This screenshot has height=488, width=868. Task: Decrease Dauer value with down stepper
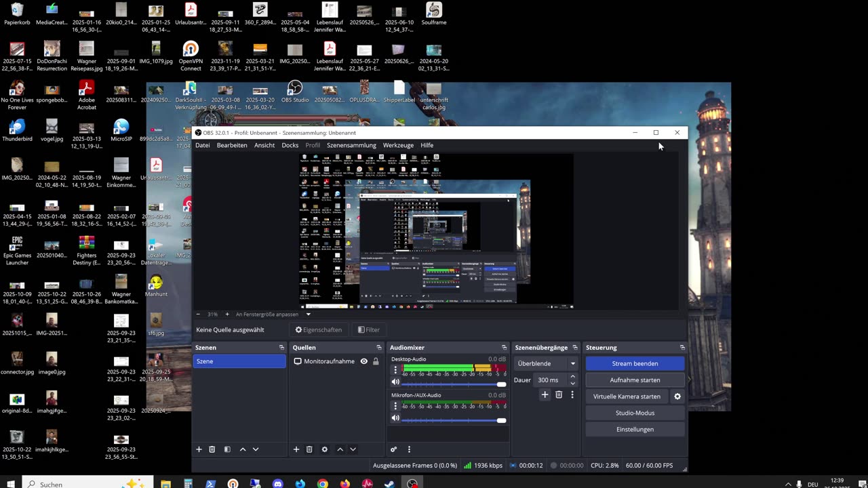click(573, 383)
